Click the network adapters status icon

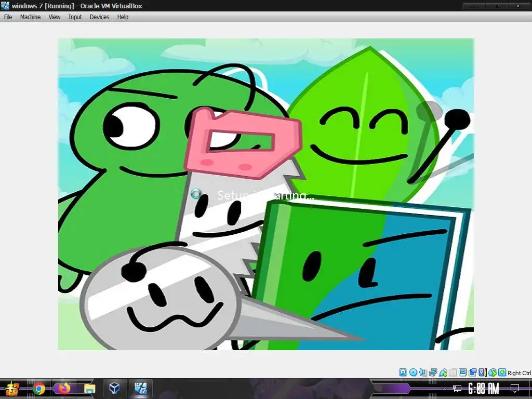click(433, 372)
